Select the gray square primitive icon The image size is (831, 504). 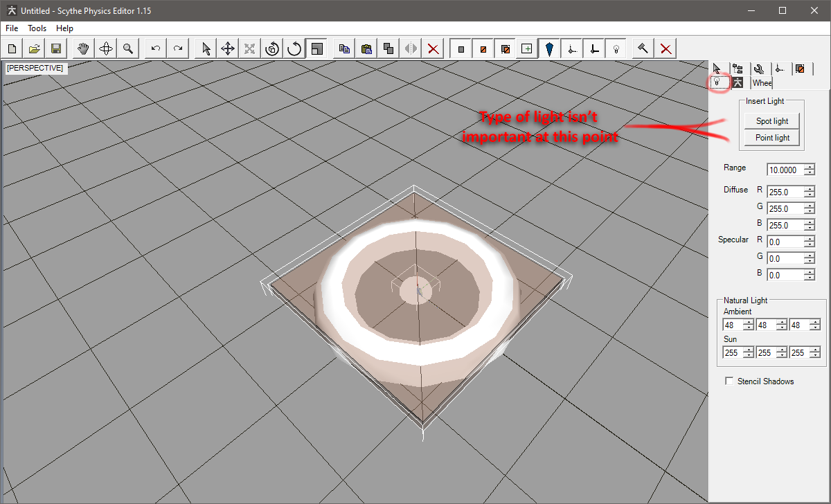461,48
